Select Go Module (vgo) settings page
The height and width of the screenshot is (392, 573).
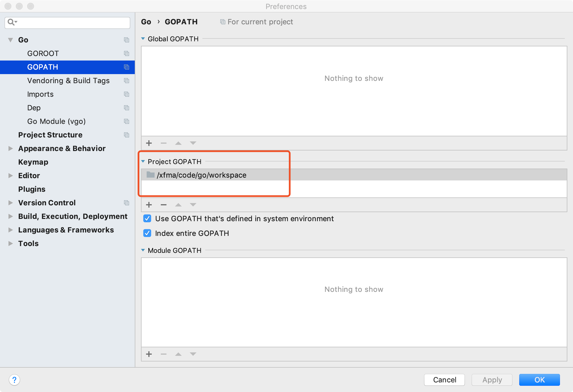[x=56, y=121]
